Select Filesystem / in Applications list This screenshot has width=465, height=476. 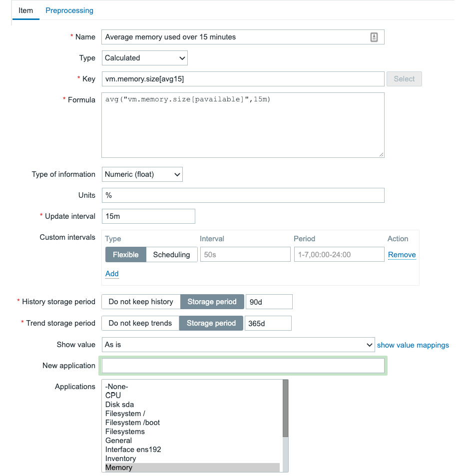click(x=192, y=414)
